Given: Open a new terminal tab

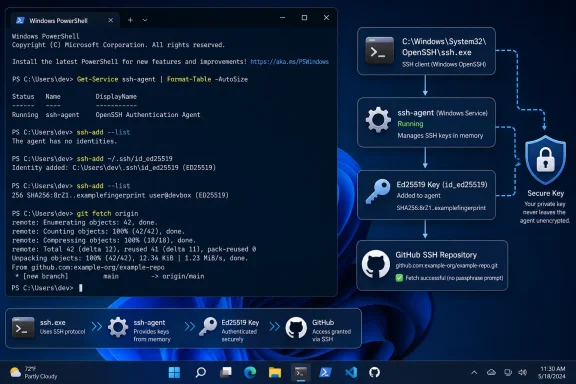Looking at the screenshot, I should pyautogui.click(x=130, y=20).
